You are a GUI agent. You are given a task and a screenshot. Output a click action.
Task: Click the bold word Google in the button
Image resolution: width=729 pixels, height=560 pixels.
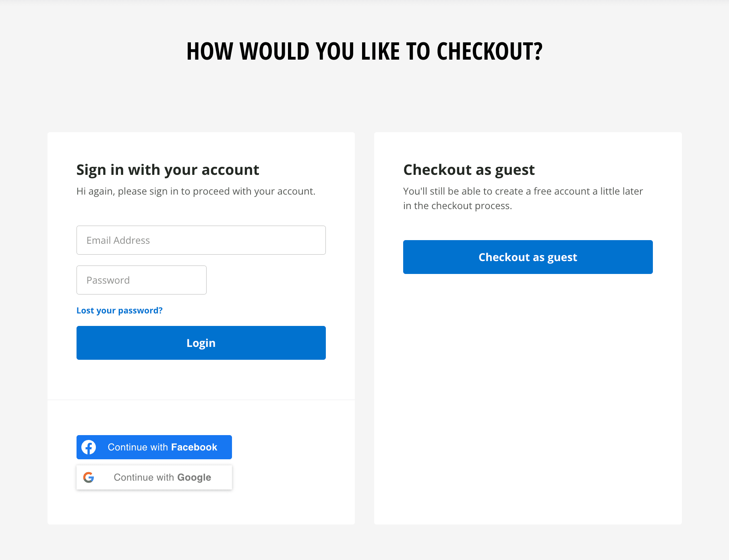pos(194,477)
